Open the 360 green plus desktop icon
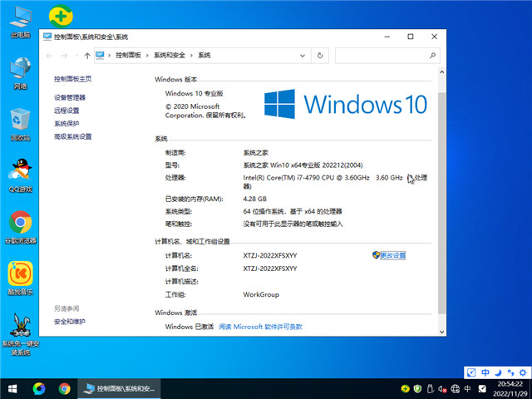 [61, 16]
